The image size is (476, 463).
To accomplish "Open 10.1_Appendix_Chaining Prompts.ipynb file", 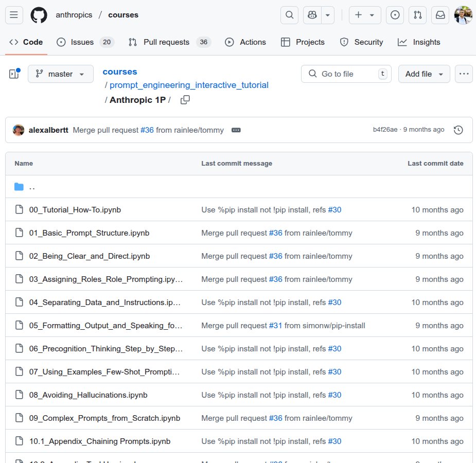I will 100,441.
